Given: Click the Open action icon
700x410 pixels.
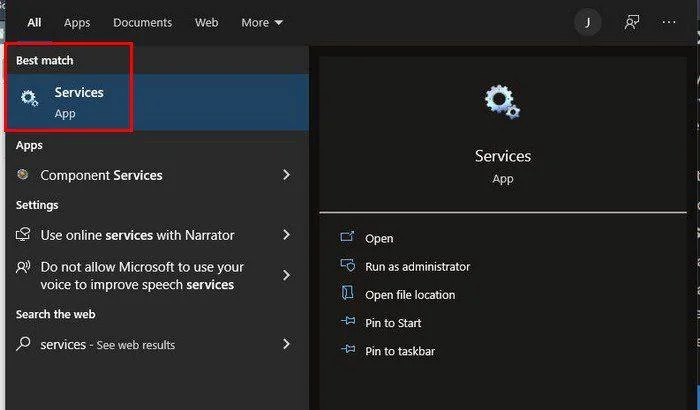Looking at the screenshot, I should tap(347, 237).
